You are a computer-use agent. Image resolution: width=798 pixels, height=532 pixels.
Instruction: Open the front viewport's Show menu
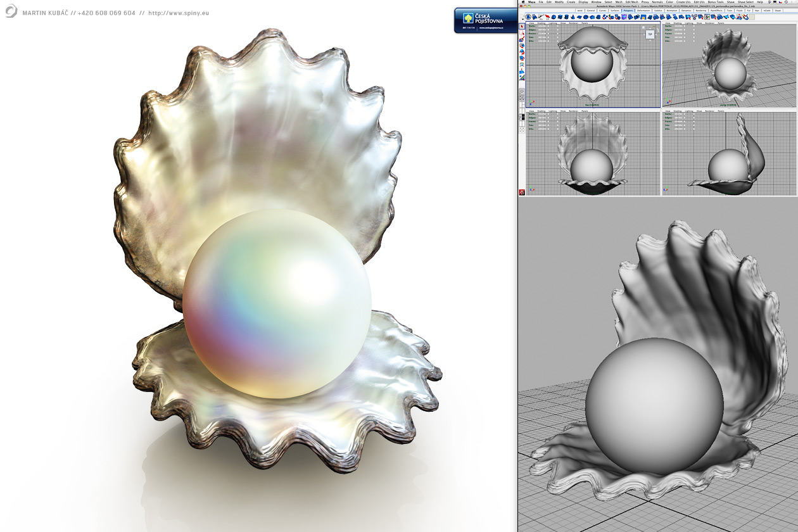[562, 111]
